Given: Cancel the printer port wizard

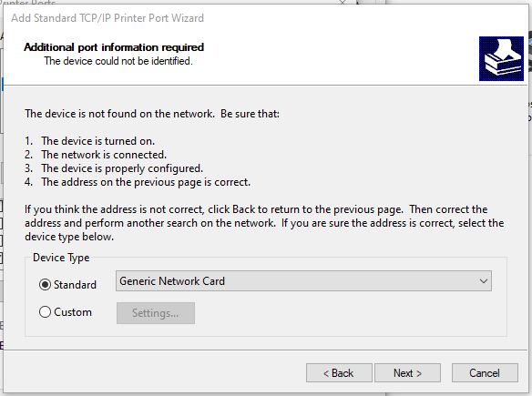Looking at the screenshot, I should 485,373.
